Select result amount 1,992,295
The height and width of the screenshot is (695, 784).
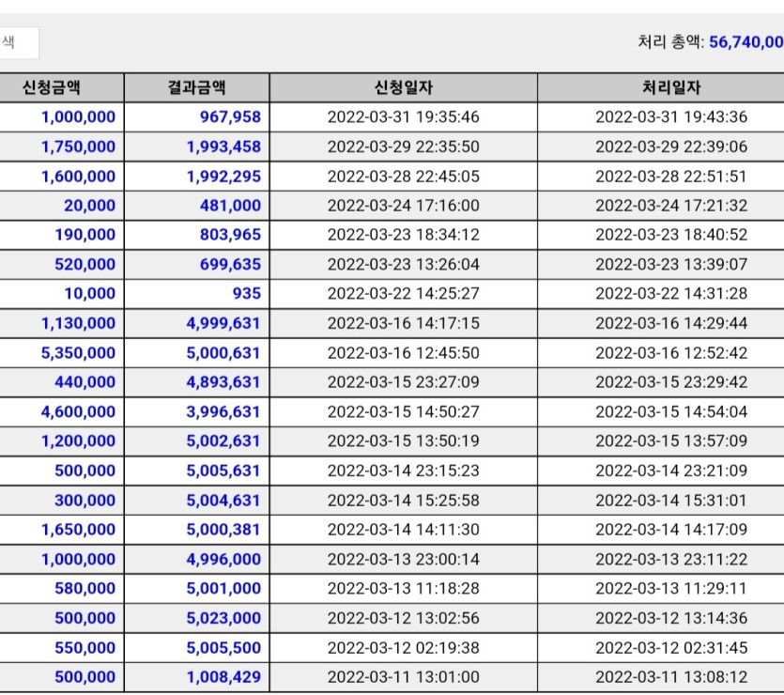click(223, 177)
